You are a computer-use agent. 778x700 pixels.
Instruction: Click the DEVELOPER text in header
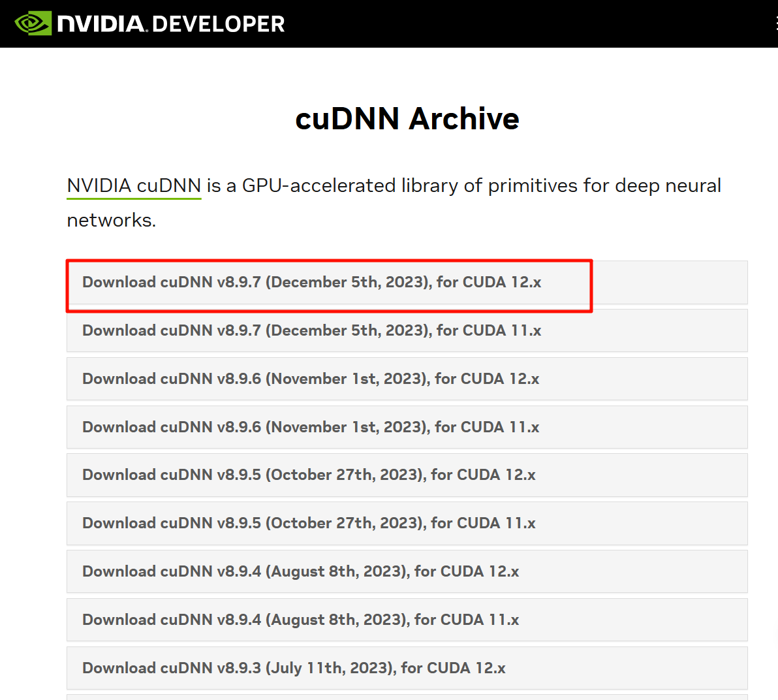click(x=219, y=24)
